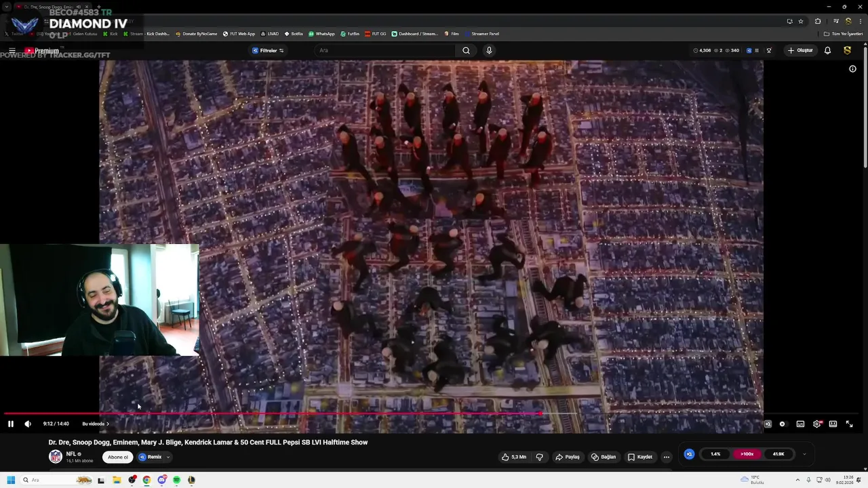Open Streamer Panel bookmark
Image resolution: width=868 pixels, height=488 pixels.
(481, 34)
